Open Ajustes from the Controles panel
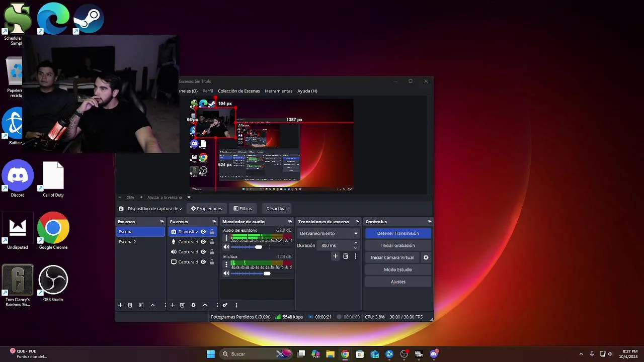644x362 pixels. point(398,282)
